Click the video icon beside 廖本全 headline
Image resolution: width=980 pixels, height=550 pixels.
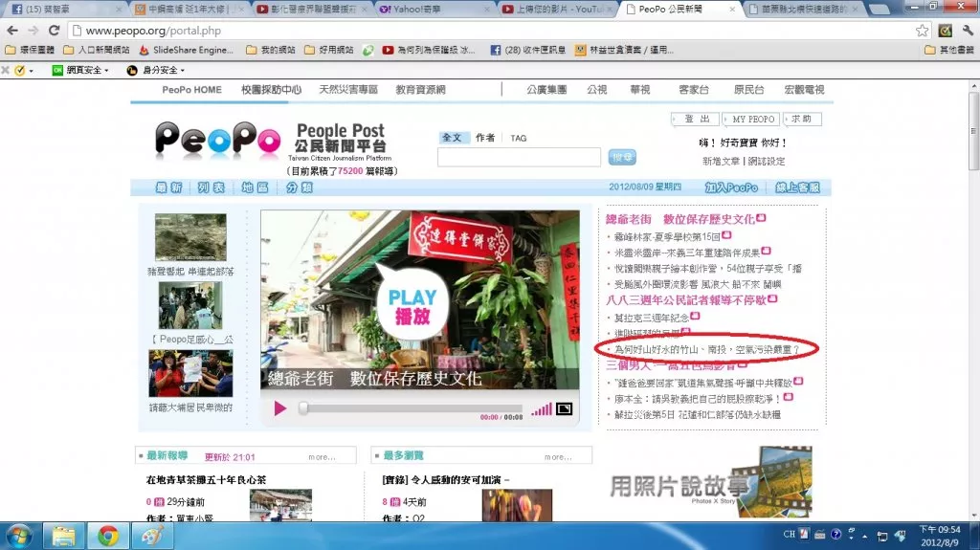(x=789, y=397)
